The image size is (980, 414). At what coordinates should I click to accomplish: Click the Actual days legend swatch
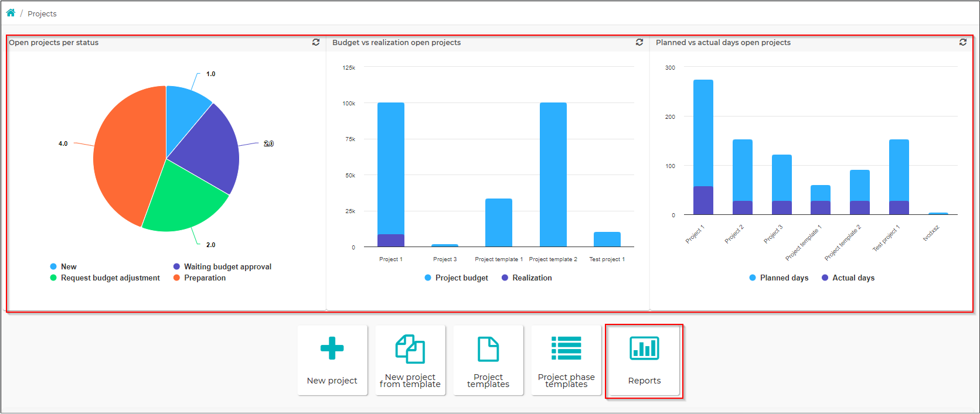tap(825, 278)
